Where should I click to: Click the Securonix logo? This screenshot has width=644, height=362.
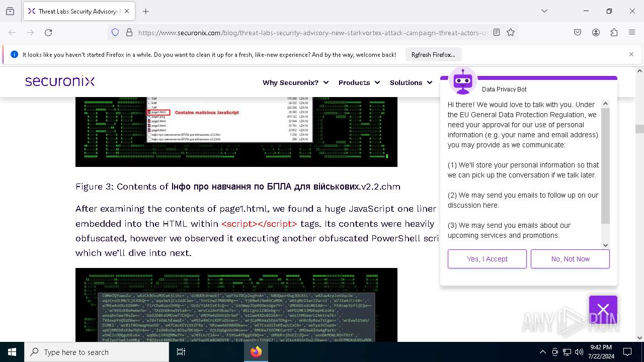point(60,81)
